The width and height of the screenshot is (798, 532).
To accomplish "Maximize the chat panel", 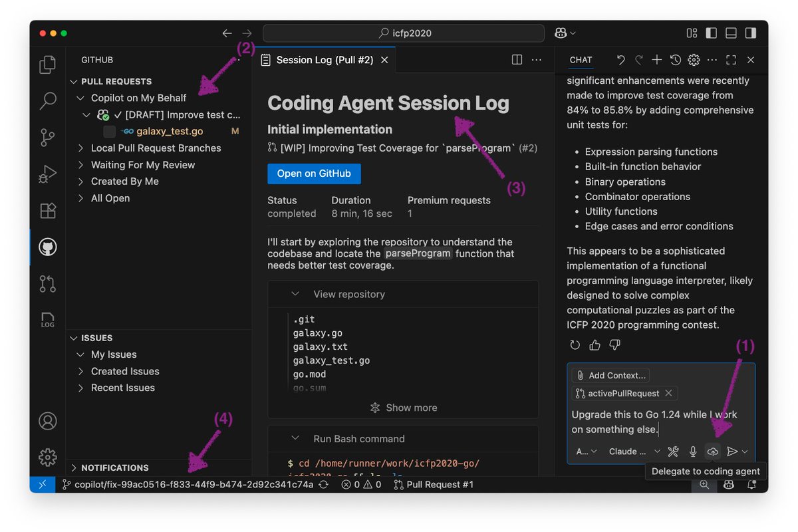I will tap(731, 60).
